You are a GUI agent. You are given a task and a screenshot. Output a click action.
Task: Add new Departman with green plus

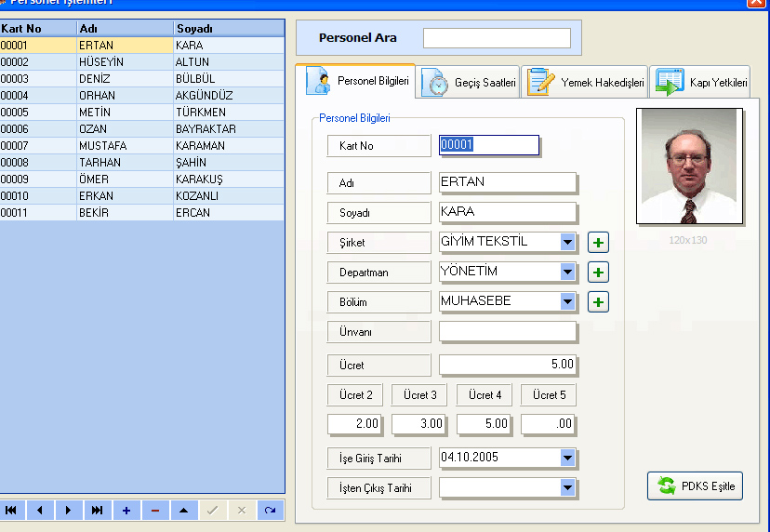599,273
